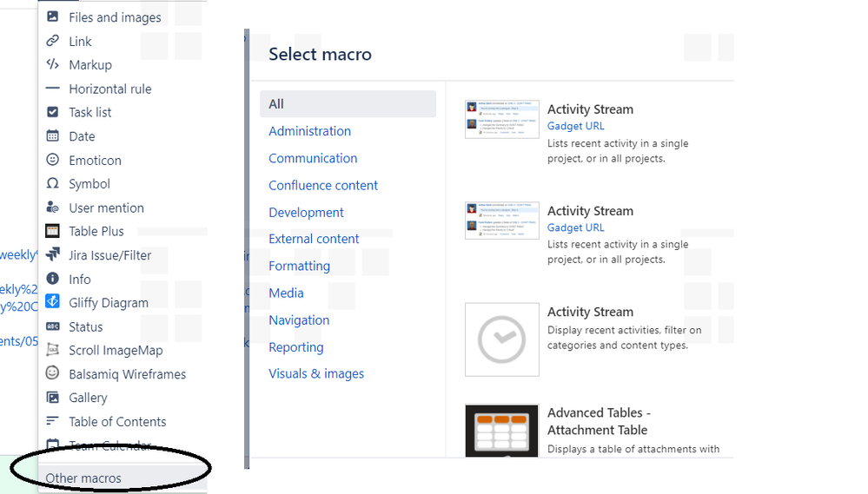Viewport: 868px width, 494px height.
Task: Open the Administration macro category
Action: [x=309, y=131]
